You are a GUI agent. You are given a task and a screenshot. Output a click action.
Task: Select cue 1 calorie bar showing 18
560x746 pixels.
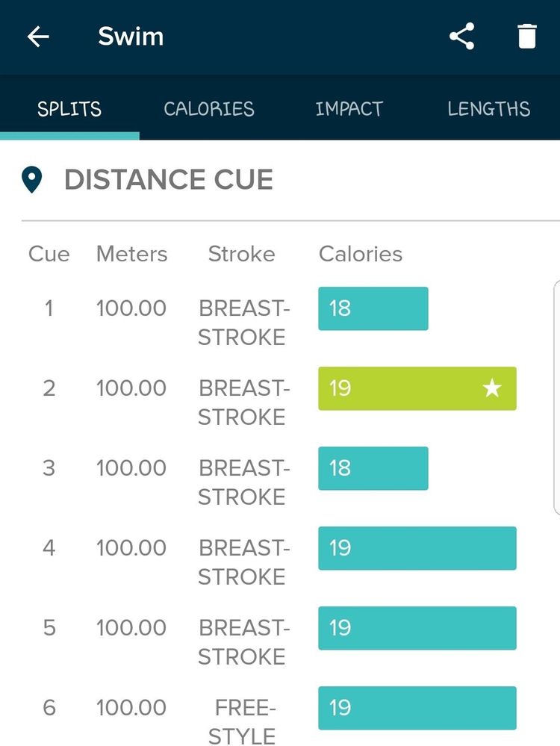pyautogui.click(x=373, y=308)
